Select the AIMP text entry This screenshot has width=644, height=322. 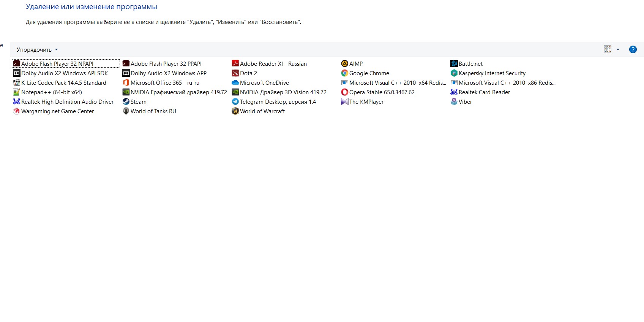tap(356, 64)
